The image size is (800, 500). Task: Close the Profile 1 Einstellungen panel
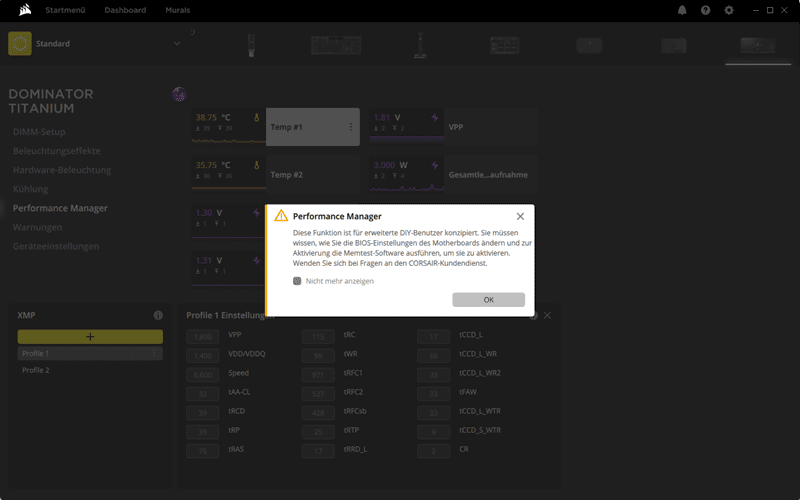click(547, 315)
